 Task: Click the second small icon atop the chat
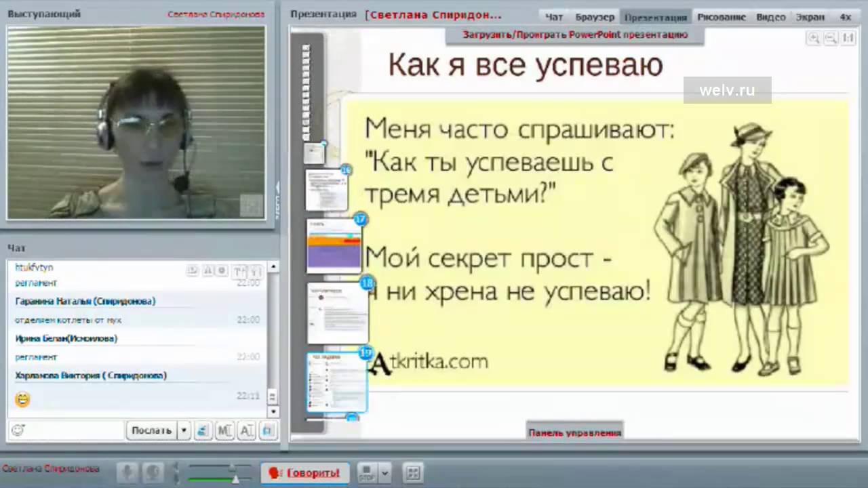tap(208, 270)
